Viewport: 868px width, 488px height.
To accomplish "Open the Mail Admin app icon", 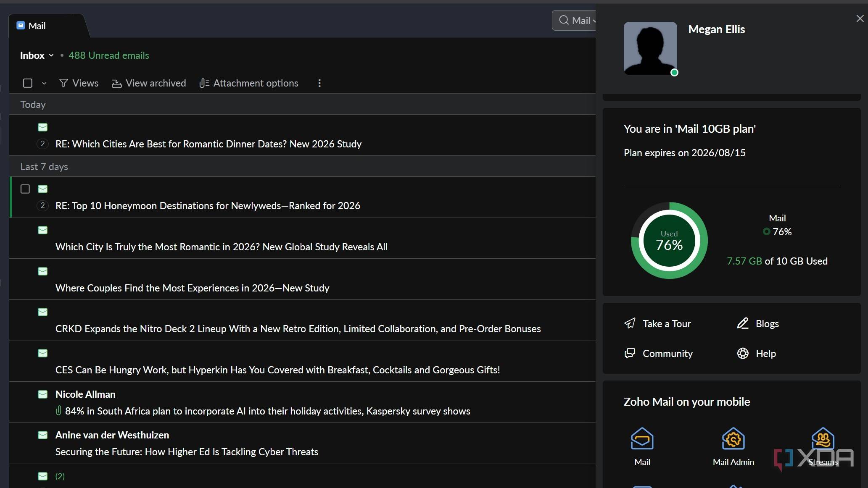I will click(x=733, y=439).
